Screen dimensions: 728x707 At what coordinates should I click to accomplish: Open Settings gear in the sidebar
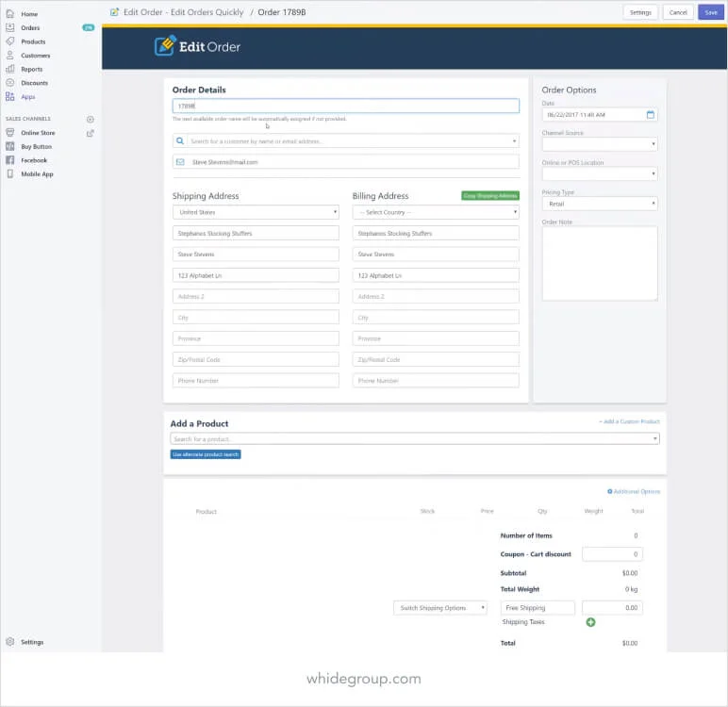point(10,642)
